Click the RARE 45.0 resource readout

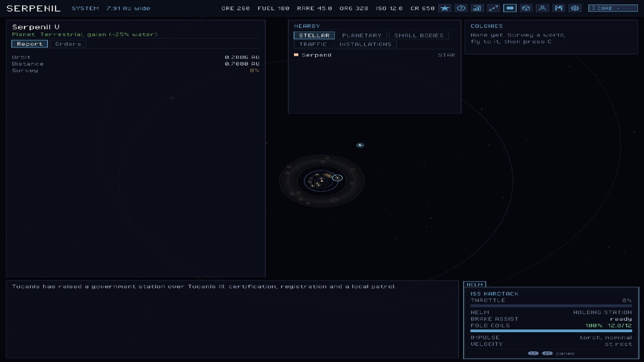(314, 8)
